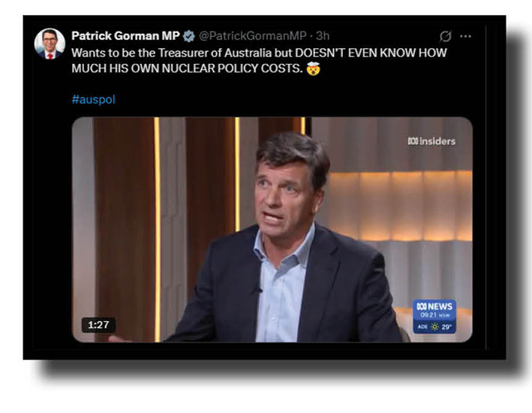Open the @PatrickGormanMP handle link
Viewport: 532px width, 413px height.
[252, 35]
